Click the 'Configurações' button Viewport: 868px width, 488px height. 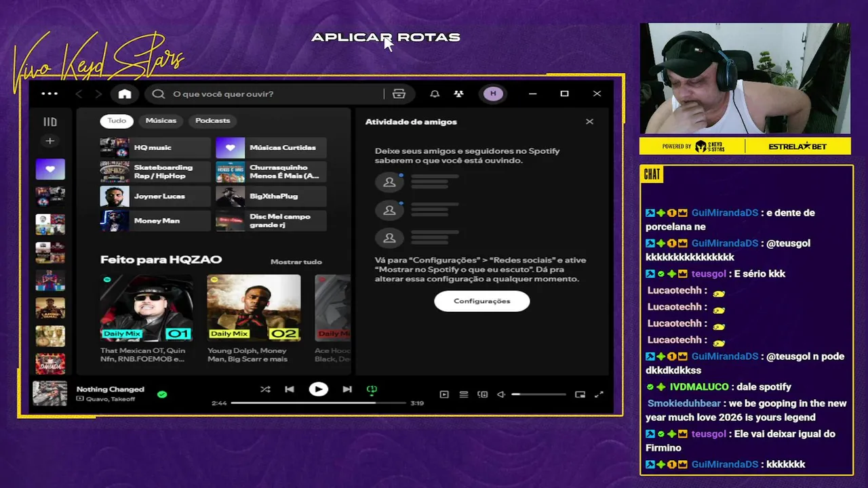[x=482, y=301]
